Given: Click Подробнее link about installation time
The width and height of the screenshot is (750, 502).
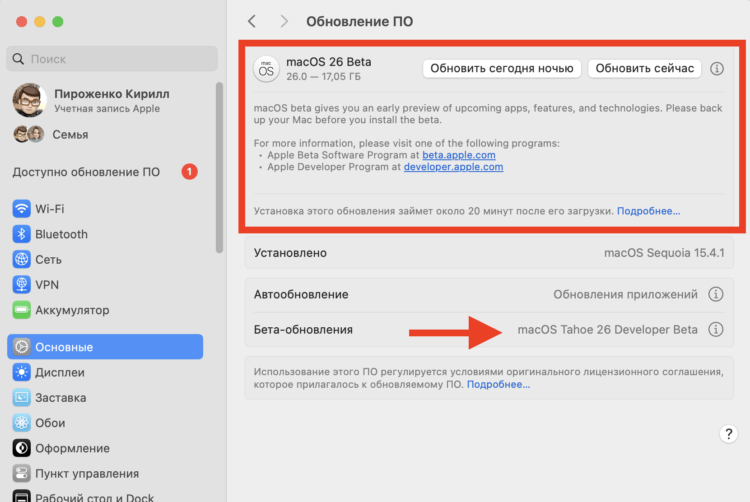Looking at the screenshot, I should [x=648, y=211].
